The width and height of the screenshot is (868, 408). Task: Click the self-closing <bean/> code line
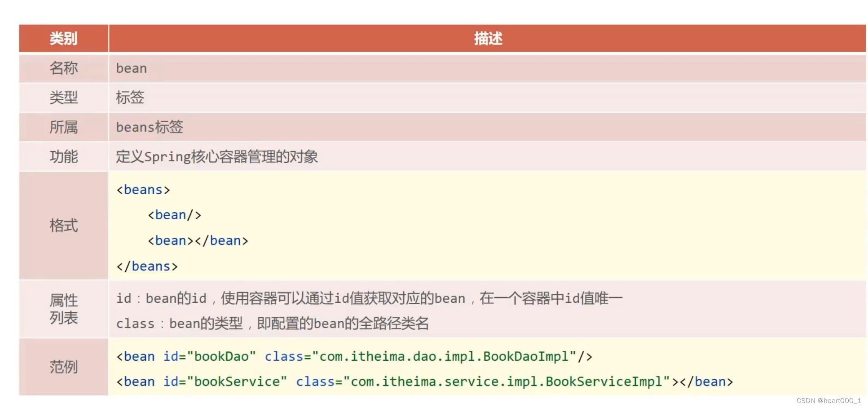pos(175,215)
